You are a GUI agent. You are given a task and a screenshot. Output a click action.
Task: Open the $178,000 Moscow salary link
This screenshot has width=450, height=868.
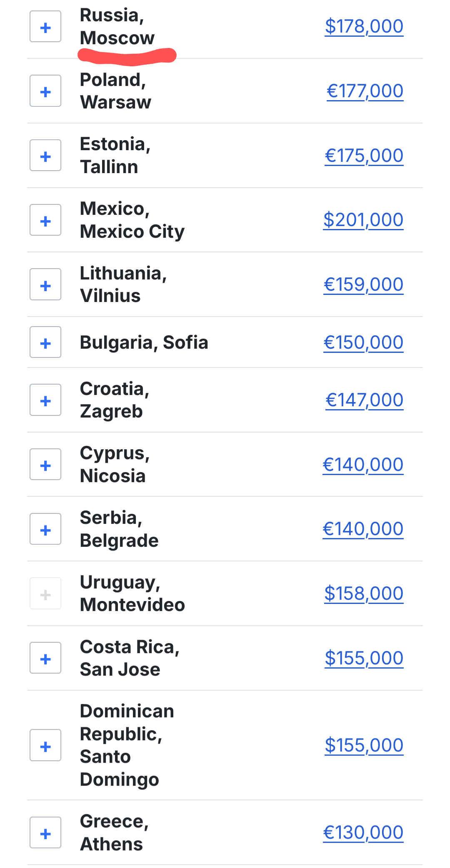[364, 26]
